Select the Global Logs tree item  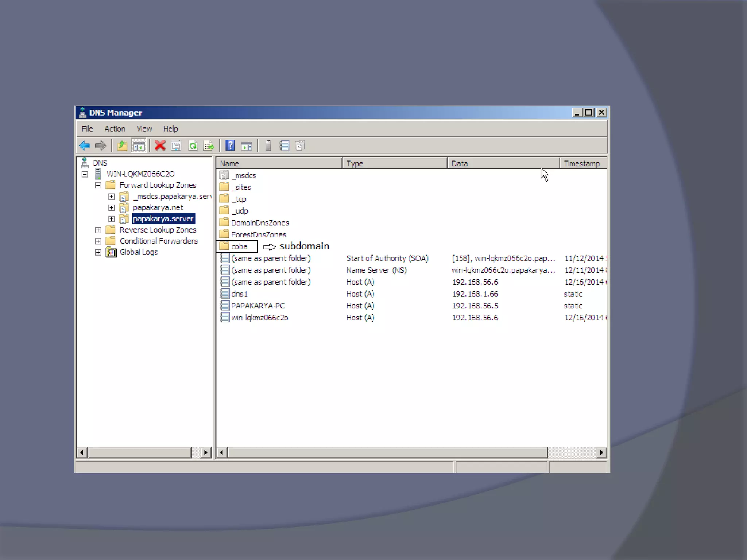pos(138,252)
